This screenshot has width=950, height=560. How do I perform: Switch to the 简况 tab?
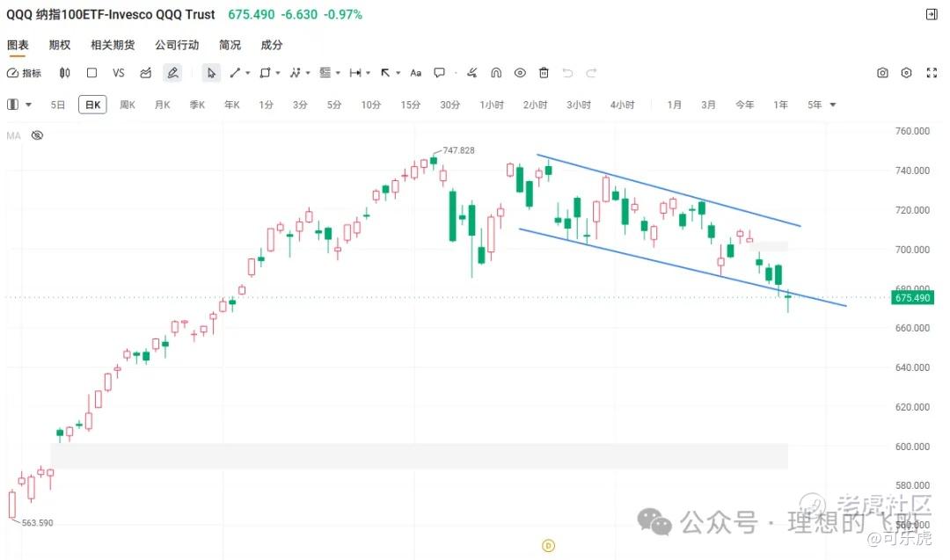230,45
